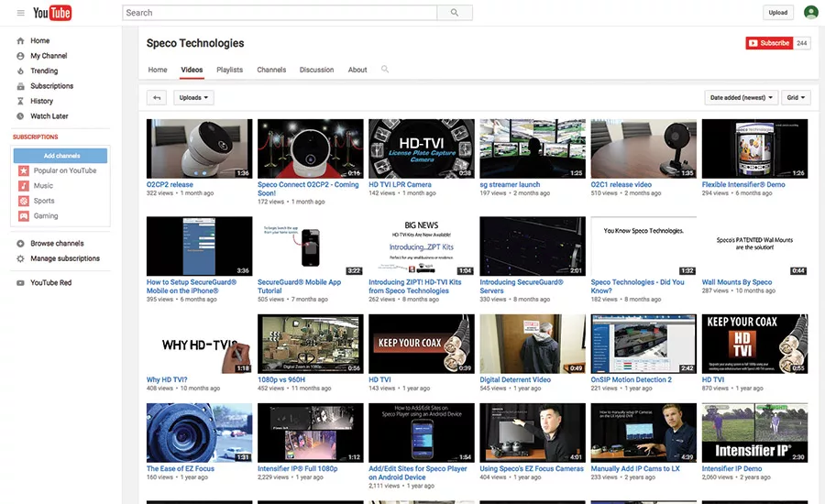Open OnSIP Motion Detection 2 link
This screenshot has height=504, width=825.
631,380
